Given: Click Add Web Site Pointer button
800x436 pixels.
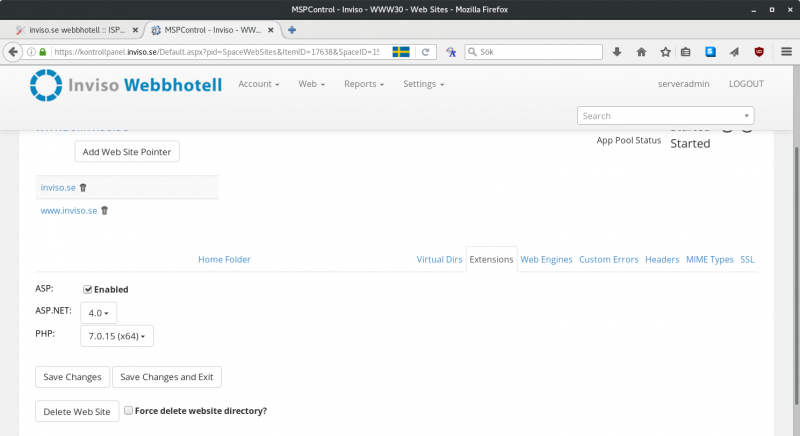Looking at the screenshot, I should point(127,152).
